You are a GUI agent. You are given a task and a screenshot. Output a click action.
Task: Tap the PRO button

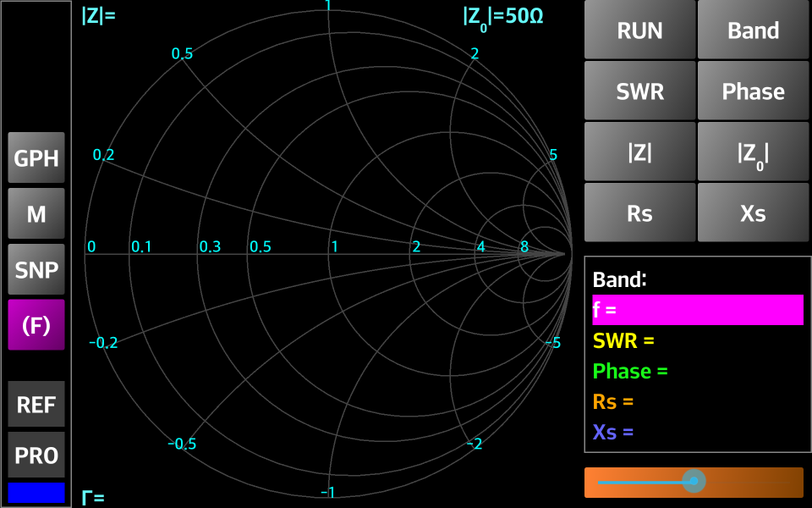36,456
